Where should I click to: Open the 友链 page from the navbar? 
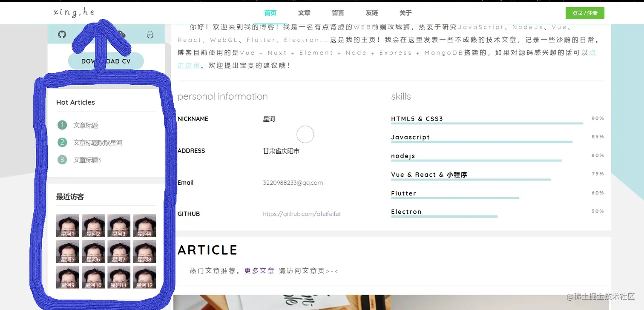click(x=371, y=13)
